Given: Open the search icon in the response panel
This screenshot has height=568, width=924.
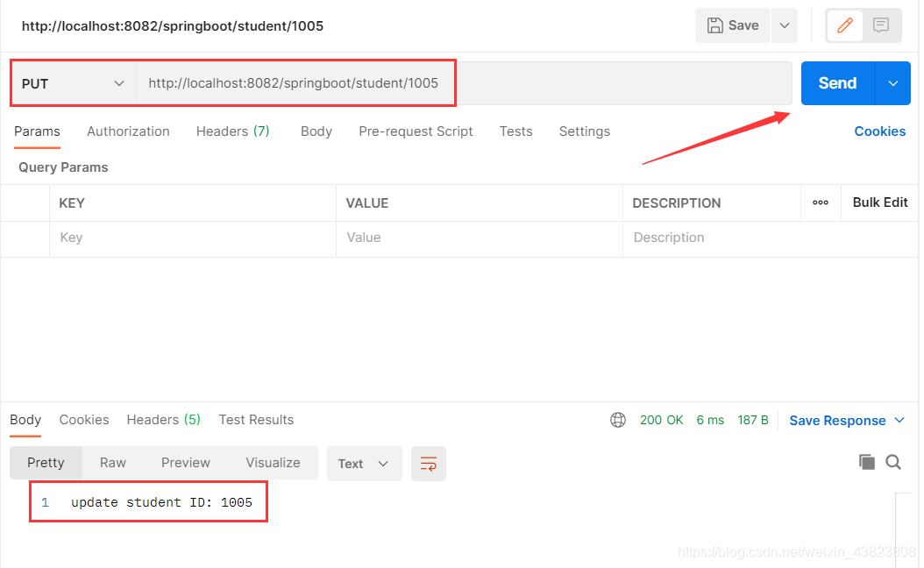Looking at the screenshot, I should [x=893, y=462].
